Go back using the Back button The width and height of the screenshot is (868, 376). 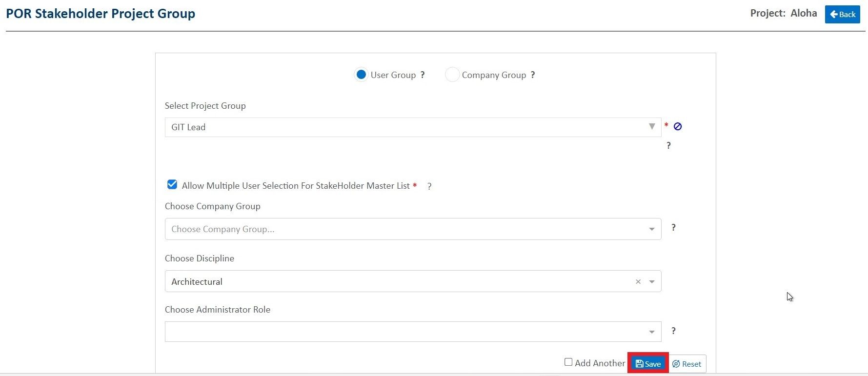[x=842, y=14]
